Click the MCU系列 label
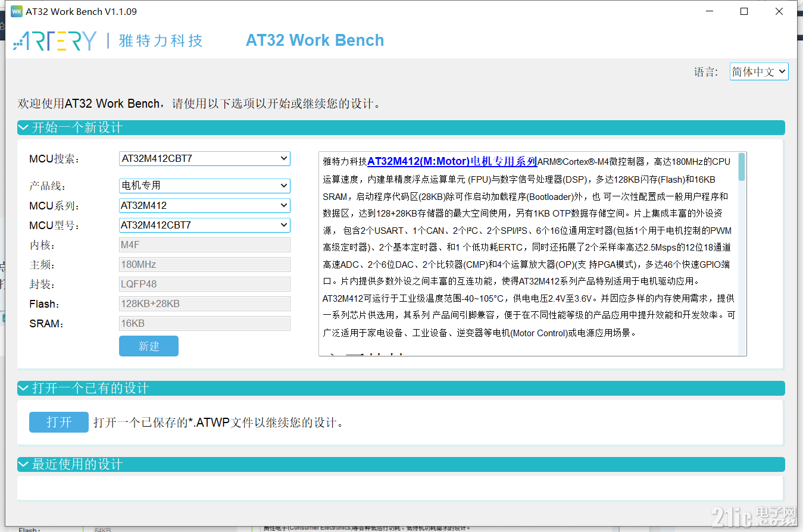The height and width of the screenshot is (532, 803). coord(54,206)
